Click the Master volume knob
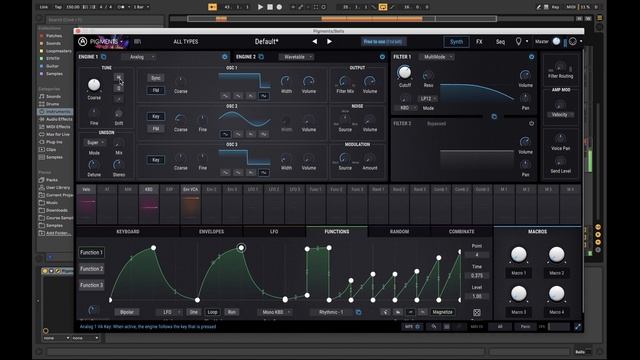The width and height of the screenshot is (640, 360). (556, 42)
